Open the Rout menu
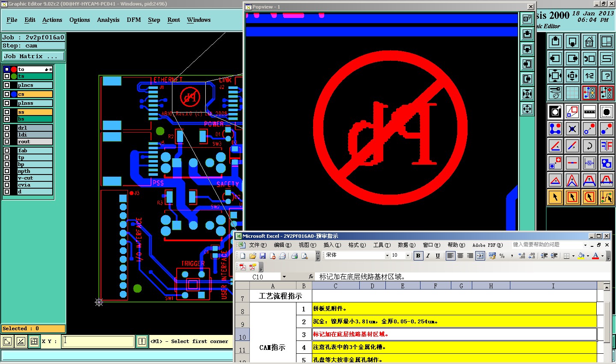 point(174,20)
